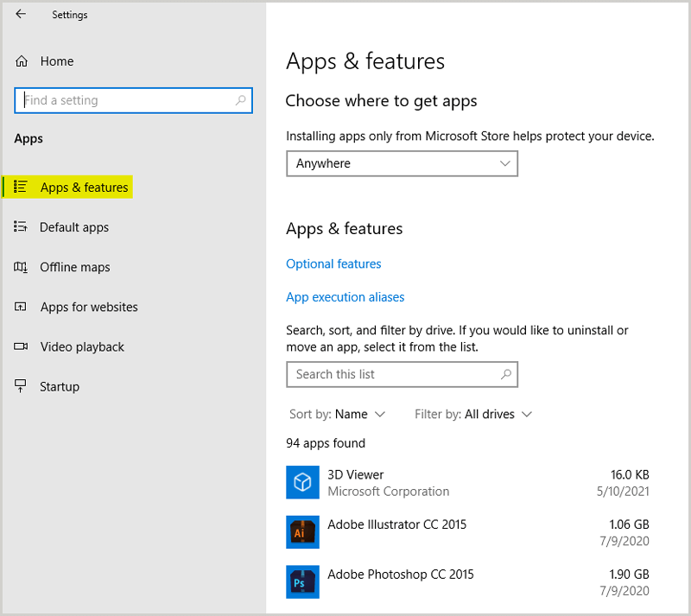Click the Offline maps icon
The image size is (691, 616).
[21, 267]
